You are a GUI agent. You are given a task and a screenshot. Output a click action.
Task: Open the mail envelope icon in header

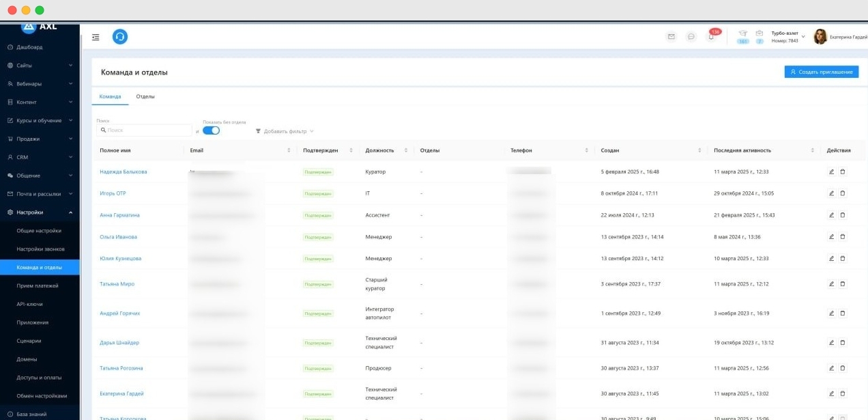coord(671,37)
